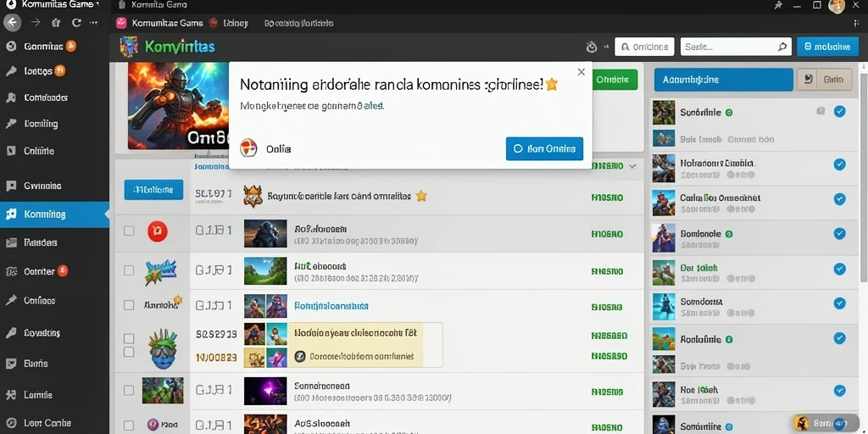The image size is (868, 434).
Task: Click the magnifier icon in search field
Action: (782, 47)
